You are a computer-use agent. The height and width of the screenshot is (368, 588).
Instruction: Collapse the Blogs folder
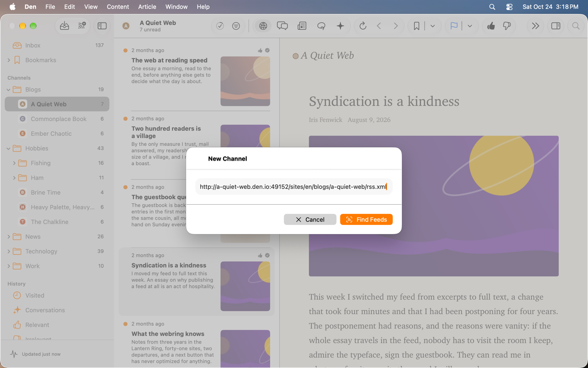pos(9,90)
